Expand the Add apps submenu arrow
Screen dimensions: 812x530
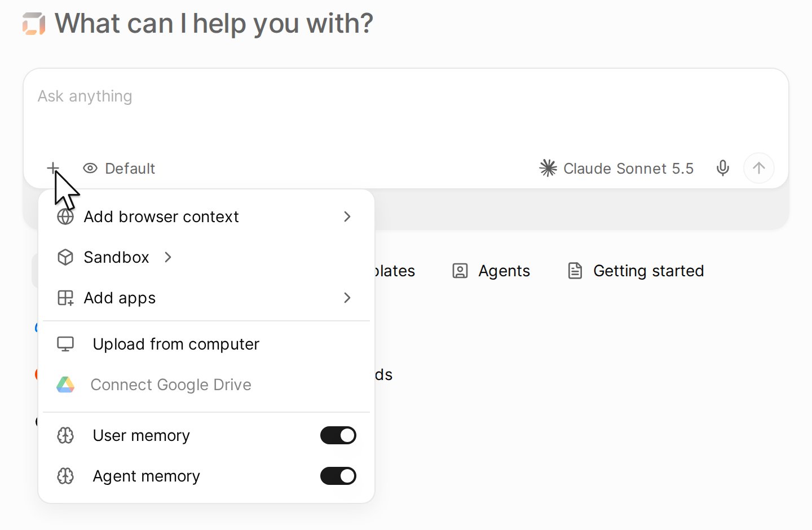click(347, 298)
